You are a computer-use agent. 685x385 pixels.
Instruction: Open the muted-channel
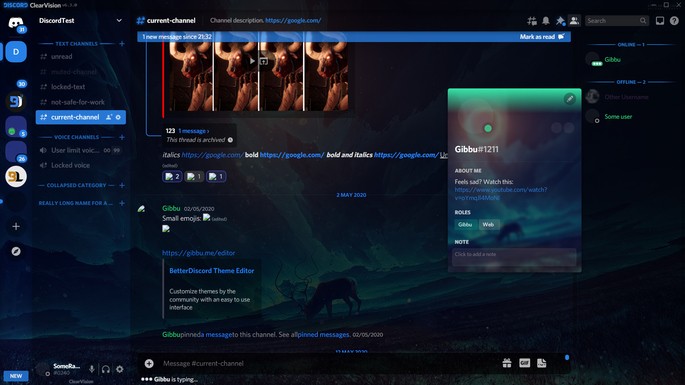[x=81, y=72]
